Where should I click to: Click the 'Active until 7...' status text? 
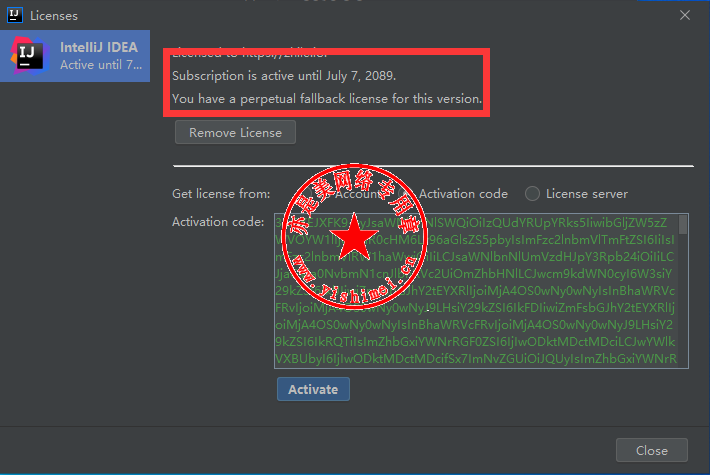click(x=101, y=65)
